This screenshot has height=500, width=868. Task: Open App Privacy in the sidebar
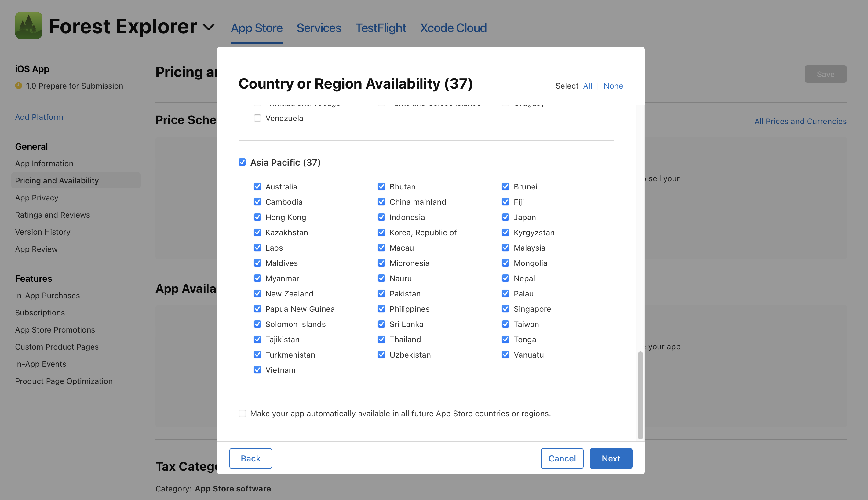(37, 197)
